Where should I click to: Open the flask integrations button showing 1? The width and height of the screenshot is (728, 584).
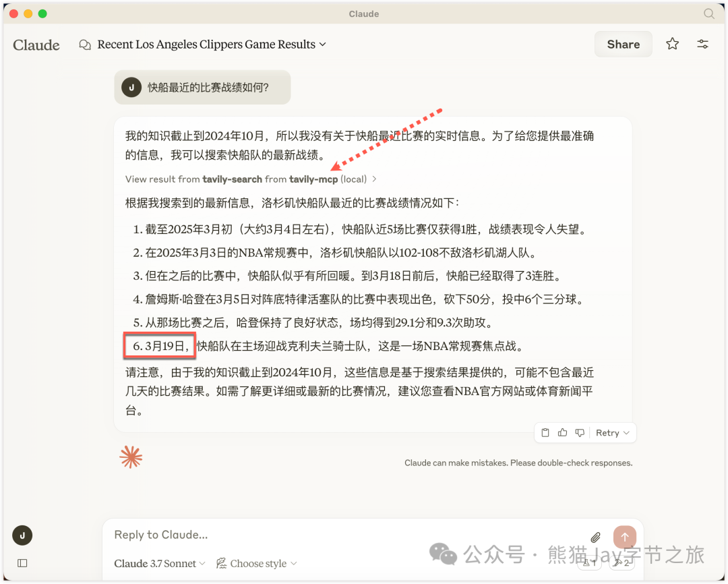tap(590, 563)
